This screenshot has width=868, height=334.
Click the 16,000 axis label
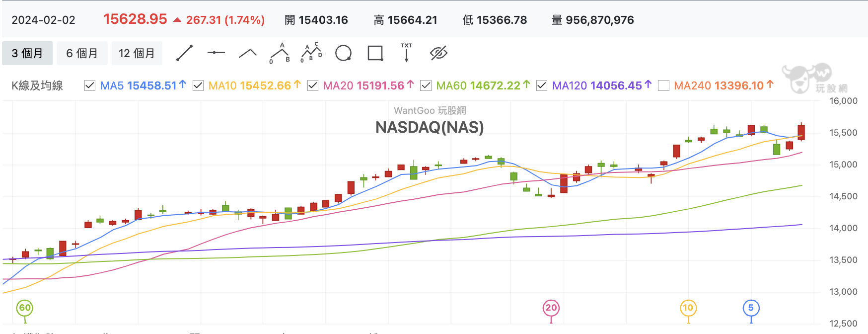(x=843, y=101)
